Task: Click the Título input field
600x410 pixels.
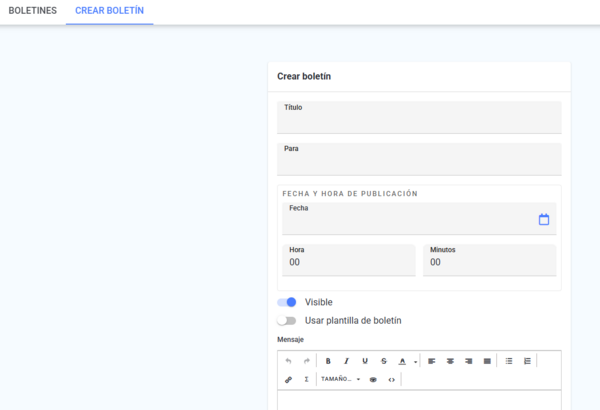Action: (419, 119)
